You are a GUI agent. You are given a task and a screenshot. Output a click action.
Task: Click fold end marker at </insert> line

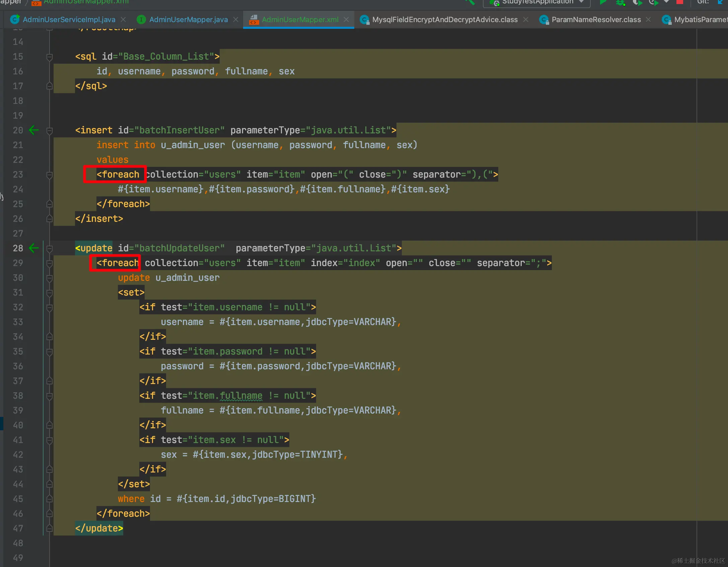pyautogui.click(x=50, y=219)
